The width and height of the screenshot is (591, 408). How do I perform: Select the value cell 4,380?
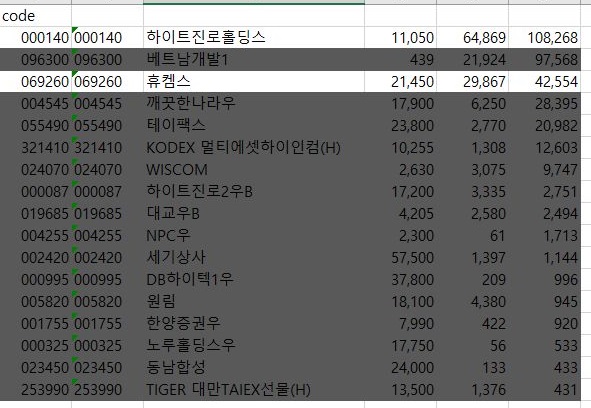point(473,301)
